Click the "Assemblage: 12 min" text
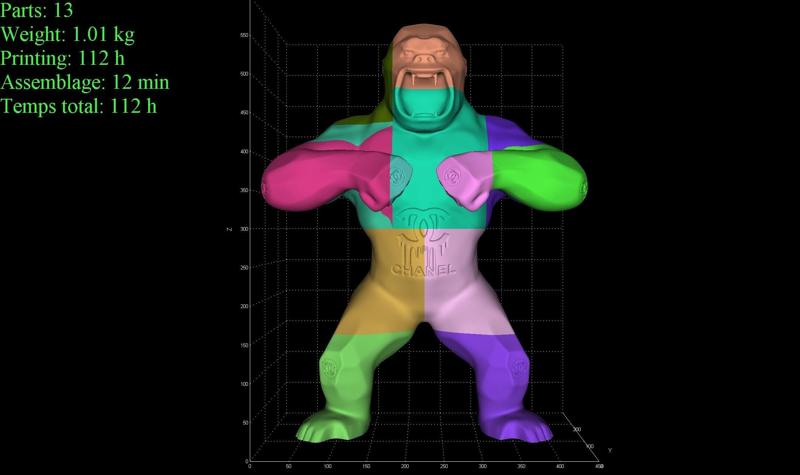The height and width of the screenshot is (475, 800). (x=85, y=83)
